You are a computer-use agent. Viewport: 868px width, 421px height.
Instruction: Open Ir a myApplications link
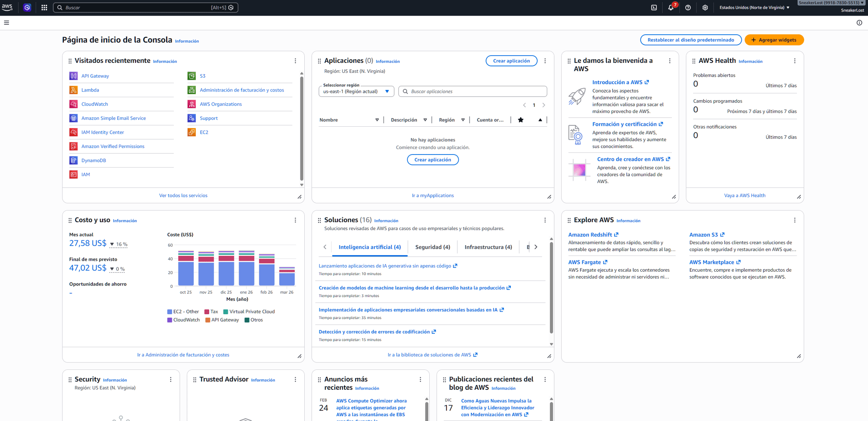[x=433, y=195]
